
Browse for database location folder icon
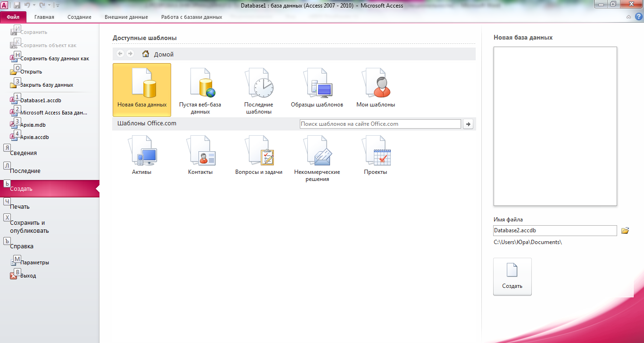pyautogui.click(x=625, y=230)
